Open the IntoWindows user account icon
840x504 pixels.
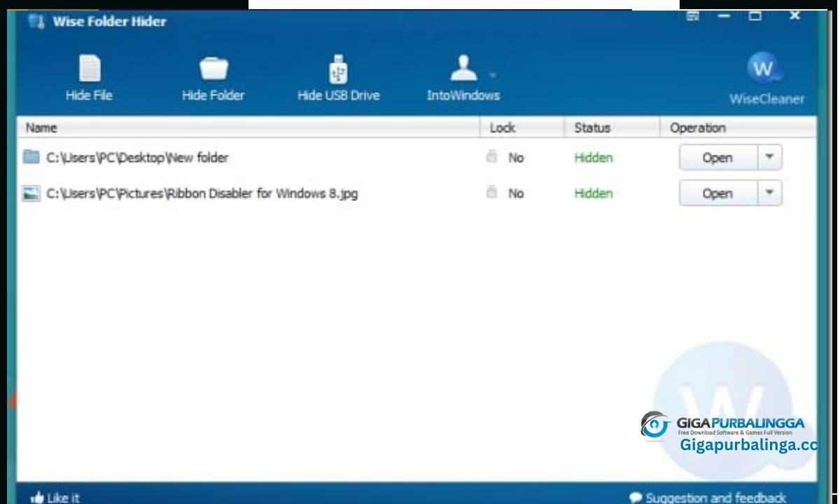coord(463,69)
